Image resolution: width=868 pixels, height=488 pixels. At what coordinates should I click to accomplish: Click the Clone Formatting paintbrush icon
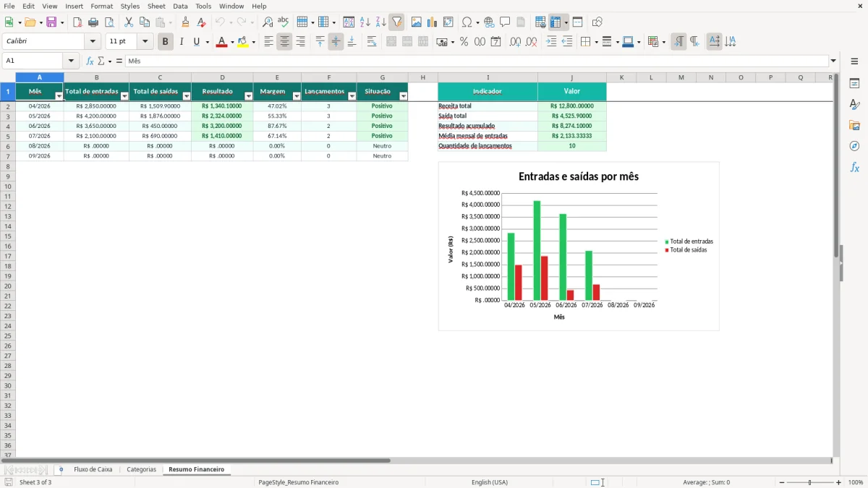point(185,22)
